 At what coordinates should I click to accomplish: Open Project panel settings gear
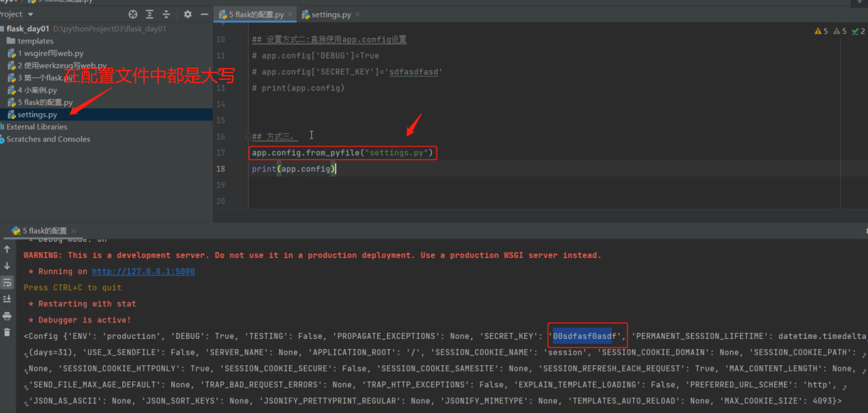coord(188,14)
